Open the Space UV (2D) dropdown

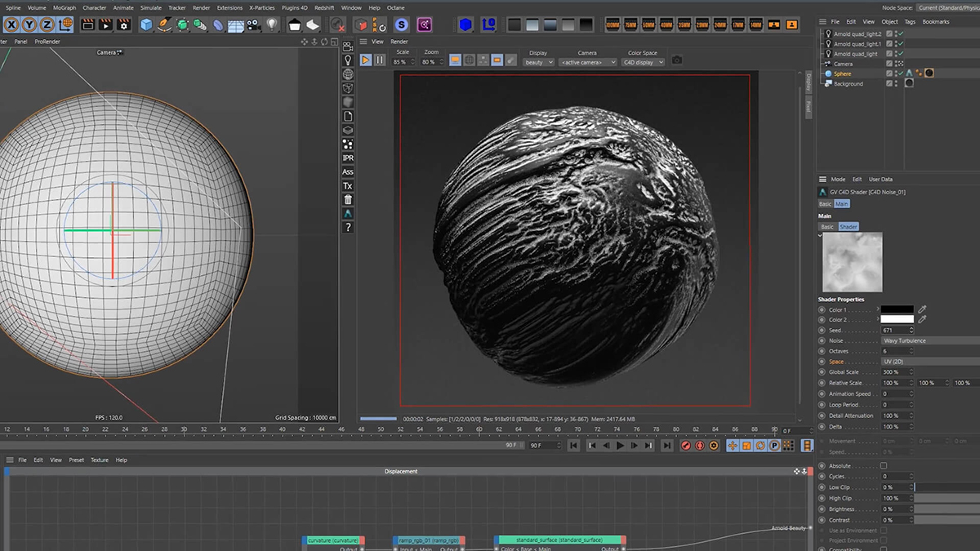(x=930, y=362)
